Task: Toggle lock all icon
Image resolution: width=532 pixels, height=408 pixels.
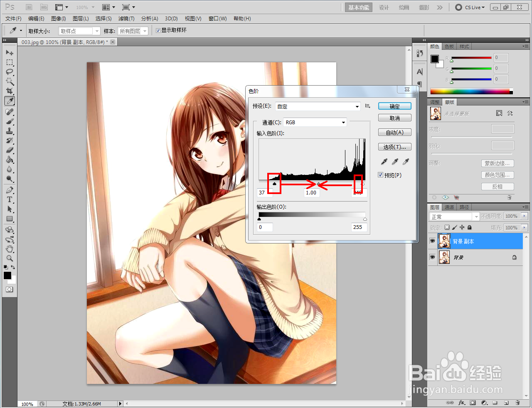Action: 469,227
